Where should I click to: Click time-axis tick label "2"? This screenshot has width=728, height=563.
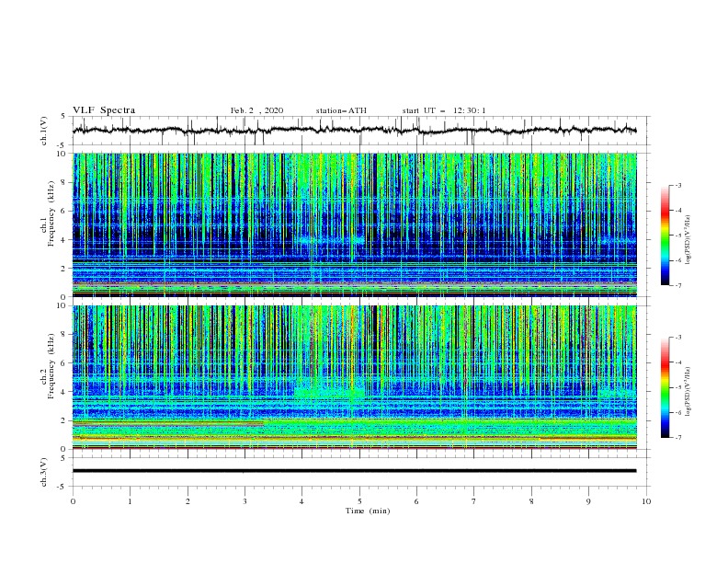188,501
